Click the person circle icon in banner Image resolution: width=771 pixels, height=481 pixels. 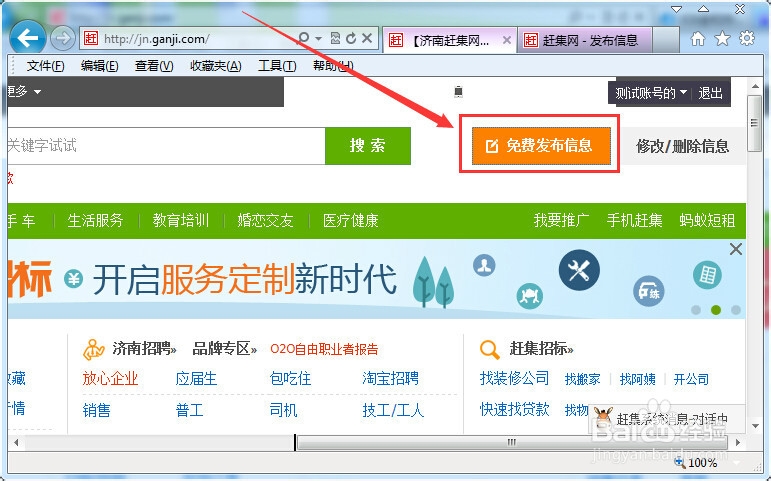pos(484,266)
